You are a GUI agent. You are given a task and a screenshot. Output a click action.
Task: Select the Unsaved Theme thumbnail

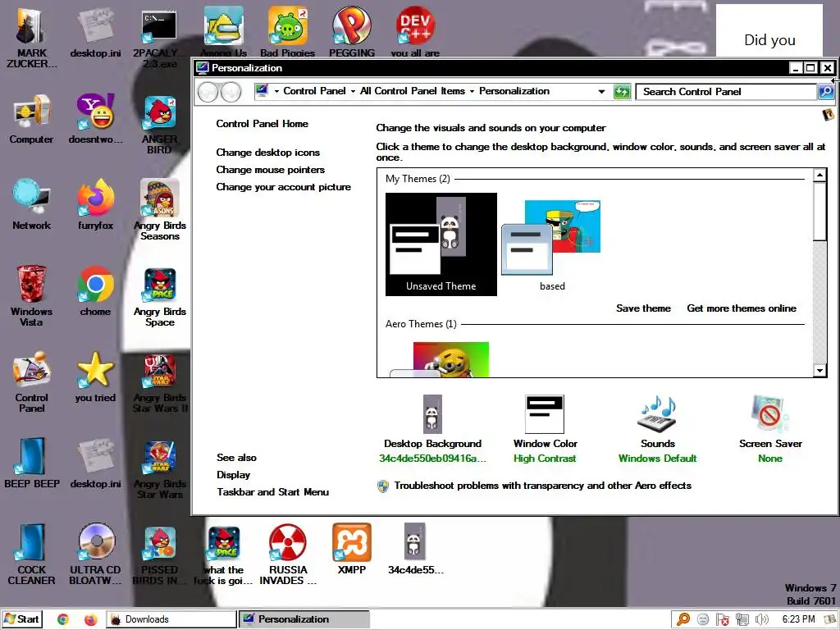[x=441, y=244]
